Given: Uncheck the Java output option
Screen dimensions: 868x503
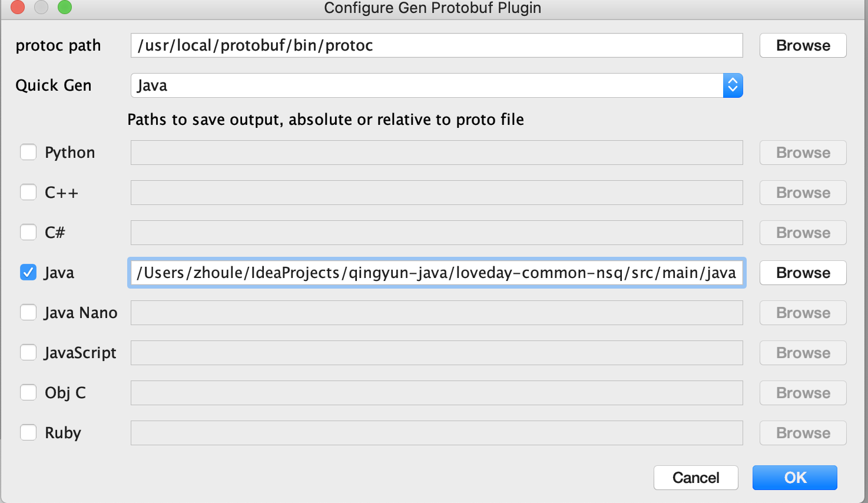Looking at the screenshot, I should pyautogui.click(x=28, y=272).
